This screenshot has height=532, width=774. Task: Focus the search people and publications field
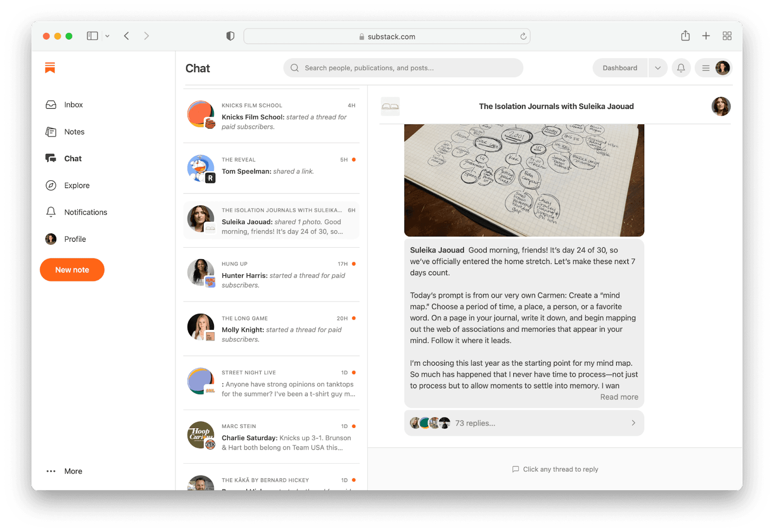pyautogui.click(x=403, y=68)
